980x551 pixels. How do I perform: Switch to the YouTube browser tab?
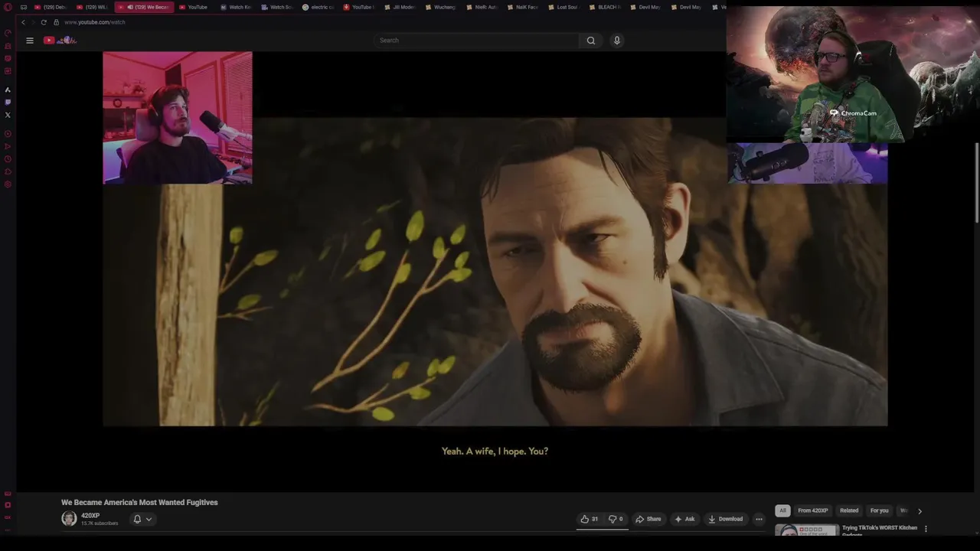(192, 7)
